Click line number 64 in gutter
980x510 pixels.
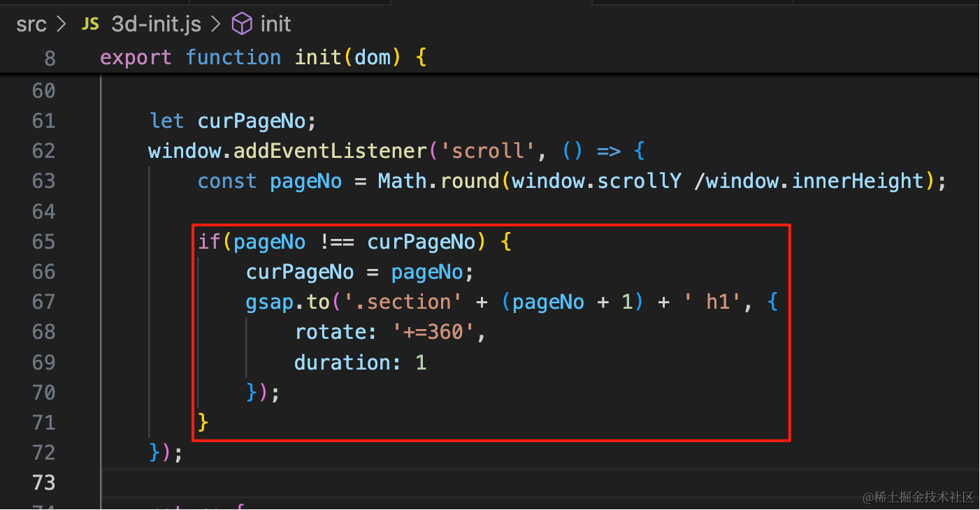[x=44, y=212]
